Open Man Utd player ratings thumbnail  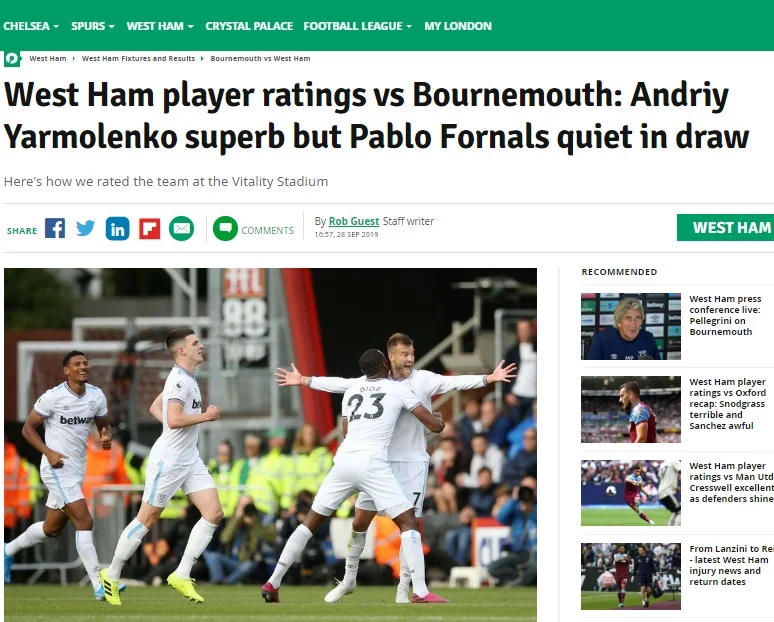(630, 493)
